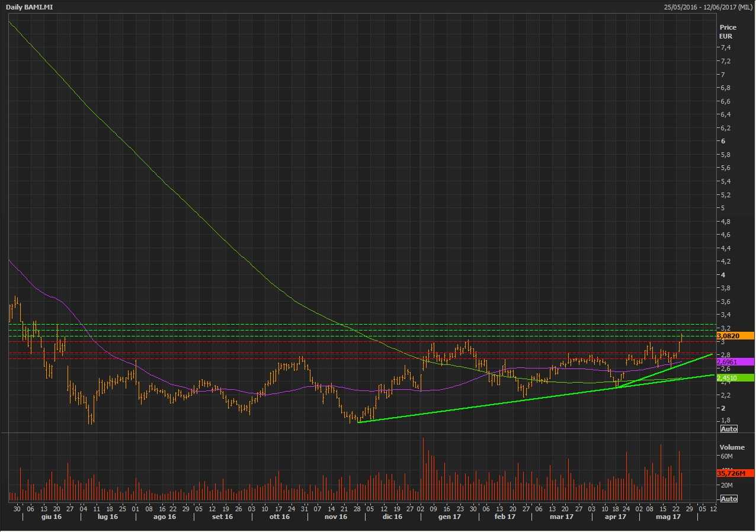Select the green 2,4510 price tag
756x532 pixels.
(x=735, y=377)
